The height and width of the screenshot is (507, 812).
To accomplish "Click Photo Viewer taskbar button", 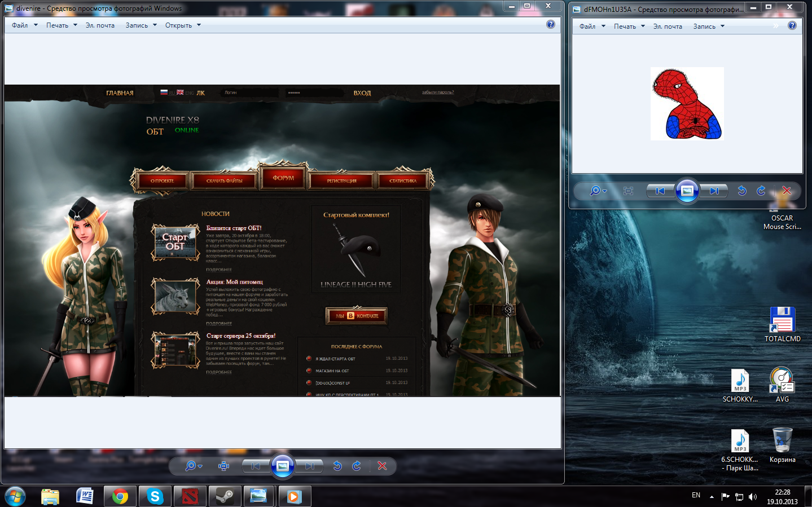I will click(259, 496).
